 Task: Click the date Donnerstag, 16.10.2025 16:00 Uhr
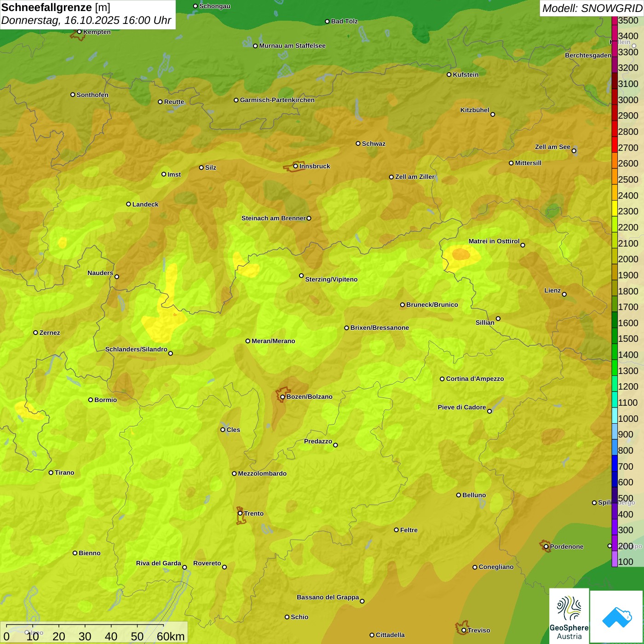point(86,21)
